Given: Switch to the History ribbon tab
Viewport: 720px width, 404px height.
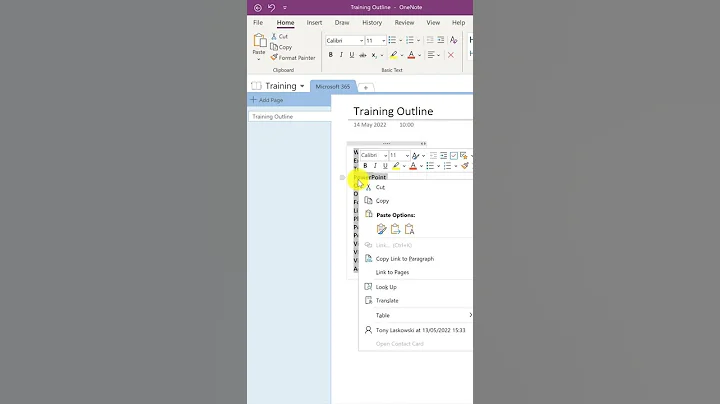Looking at the screenshot, I should (x=372, y=22).
